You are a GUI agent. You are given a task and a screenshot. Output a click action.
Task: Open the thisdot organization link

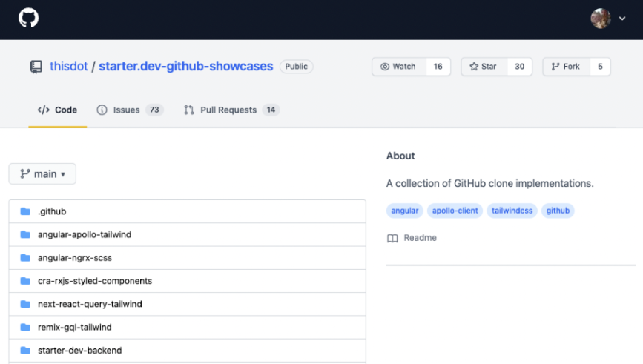click(68, 66)
